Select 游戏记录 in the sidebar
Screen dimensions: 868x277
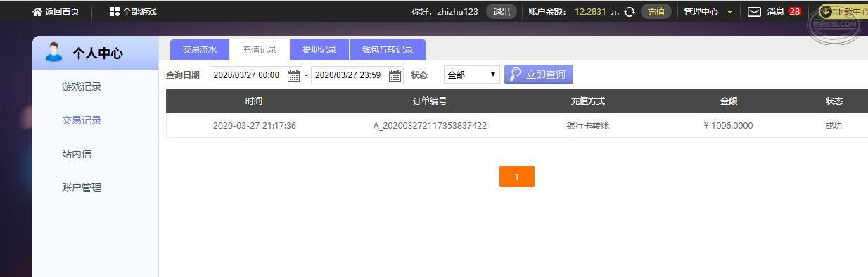[82, 86]
